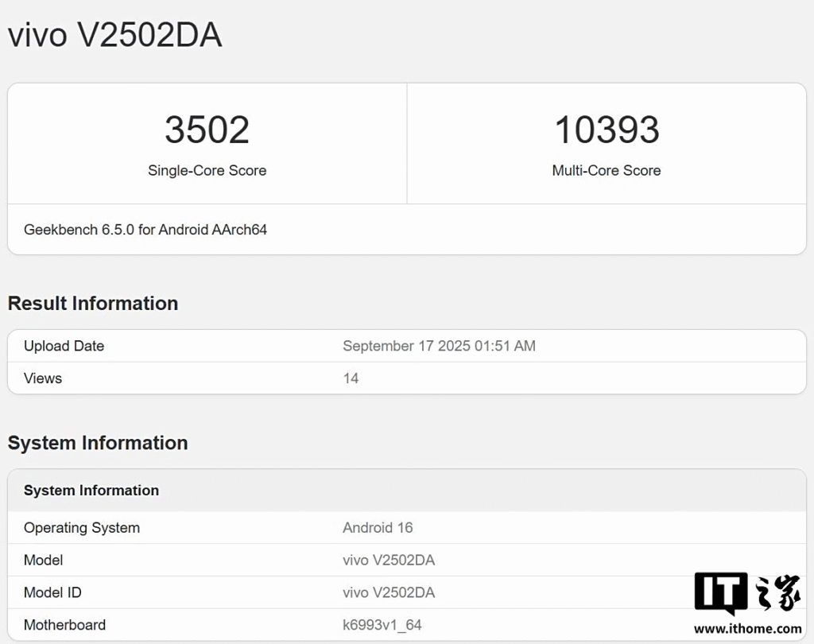814x644 pixels.
Task: Click the Model ID value vivo V2502DA
Action: click(389, 593)
